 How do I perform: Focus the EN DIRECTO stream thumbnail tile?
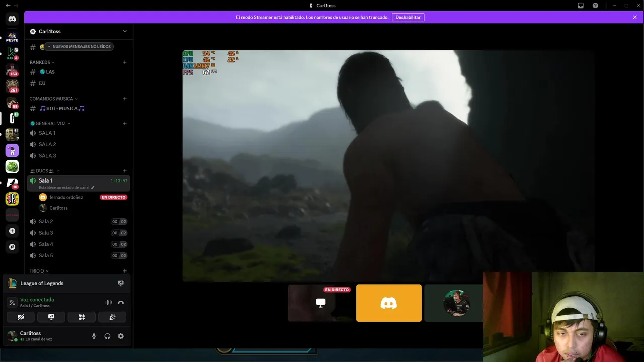pos(320,303)
